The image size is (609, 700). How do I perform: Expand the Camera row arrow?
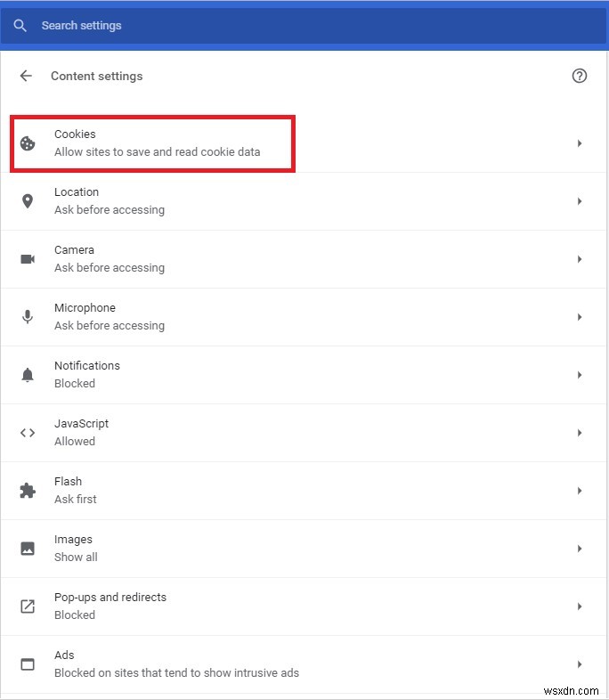tap(579, 259)
